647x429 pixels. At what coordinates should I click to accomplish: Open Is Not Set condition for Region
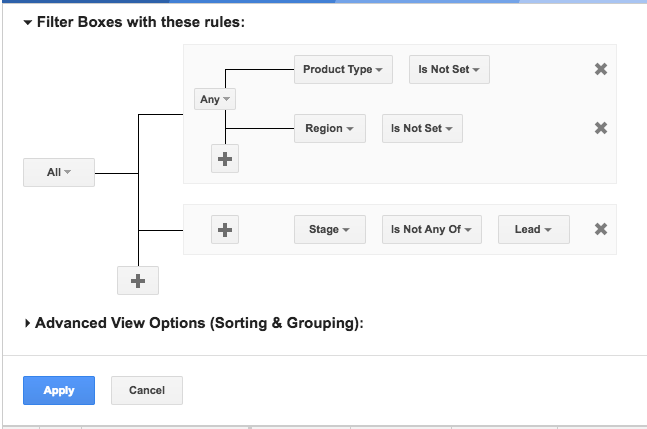[422, 128]
